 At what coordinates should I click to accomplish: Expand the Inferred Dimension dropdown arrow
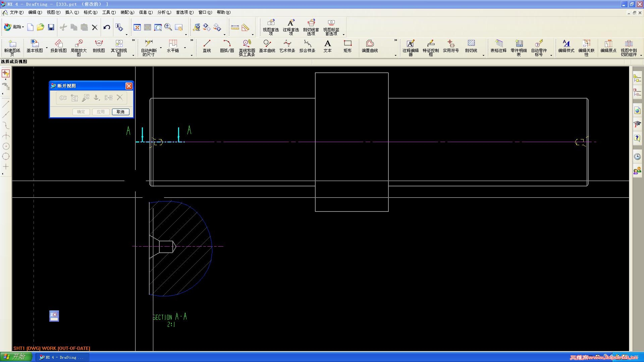click(161, 48)
